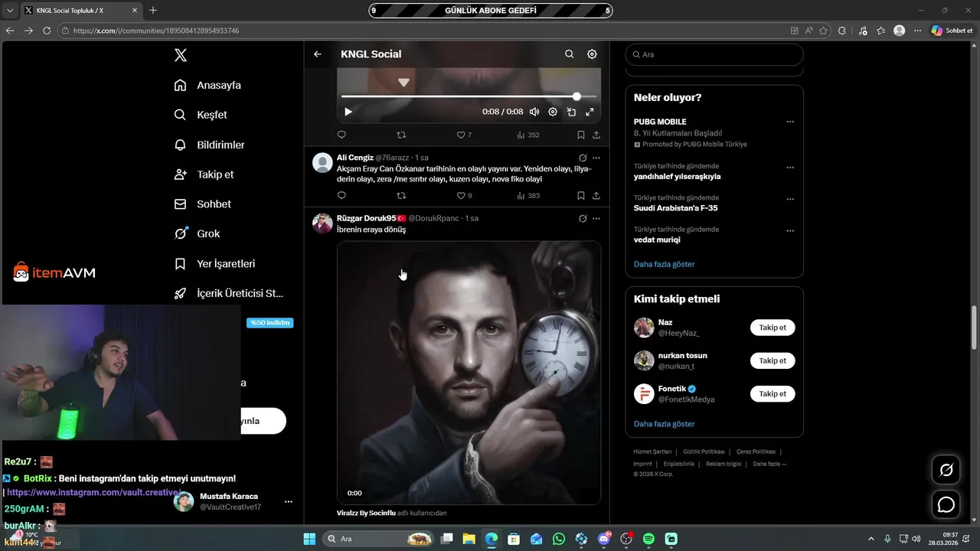Share the video post with 352 views
The height and width of the screenshot is (551, 980).
click(596, 135)
